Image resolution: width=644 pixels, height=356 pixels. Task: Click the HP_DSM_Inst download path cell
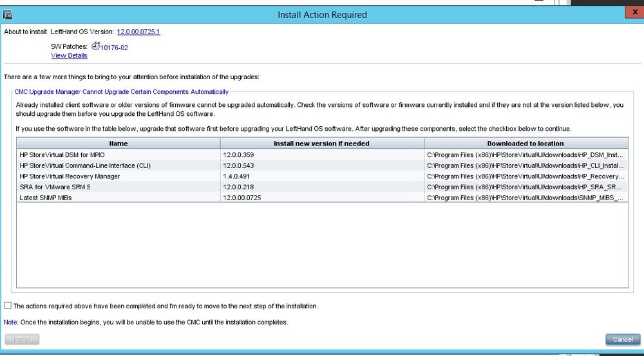click(x=526, y=155)
